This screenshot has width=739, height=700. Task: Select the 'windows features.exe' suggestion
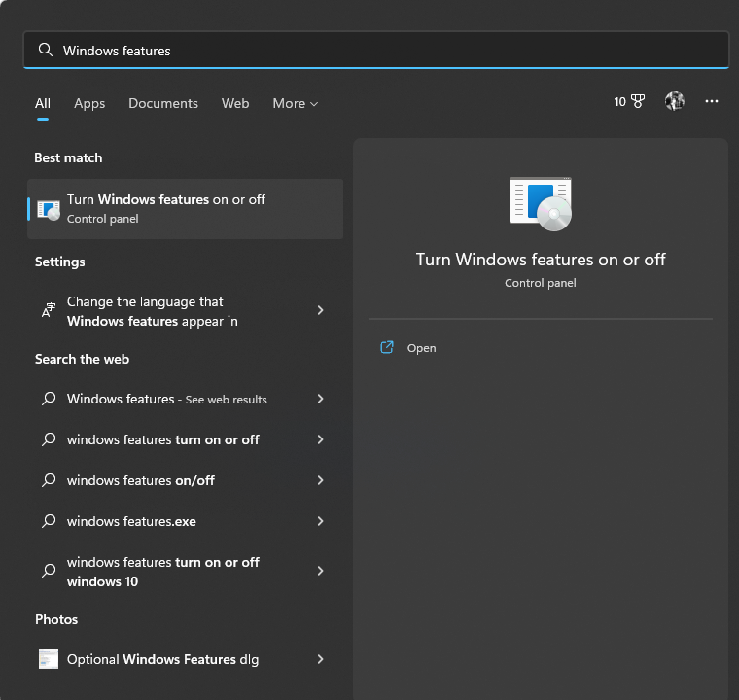(185, 521)
